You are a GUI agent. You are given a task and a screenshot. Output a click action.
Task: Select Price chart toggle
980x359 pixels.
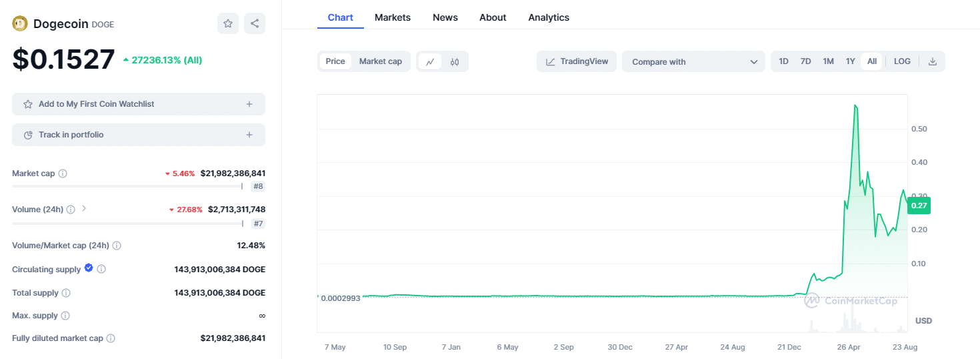click(x=335, y=61)
